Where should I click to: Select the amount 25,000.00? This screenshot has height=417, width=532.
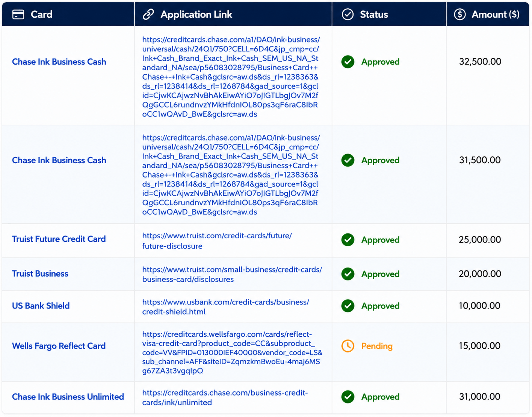coord(480,239)
